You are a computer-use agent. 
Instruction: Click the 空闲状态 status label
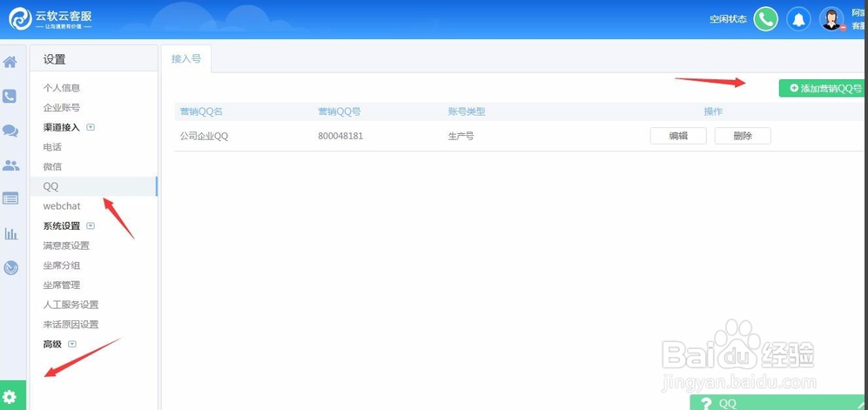pos(728,19)
